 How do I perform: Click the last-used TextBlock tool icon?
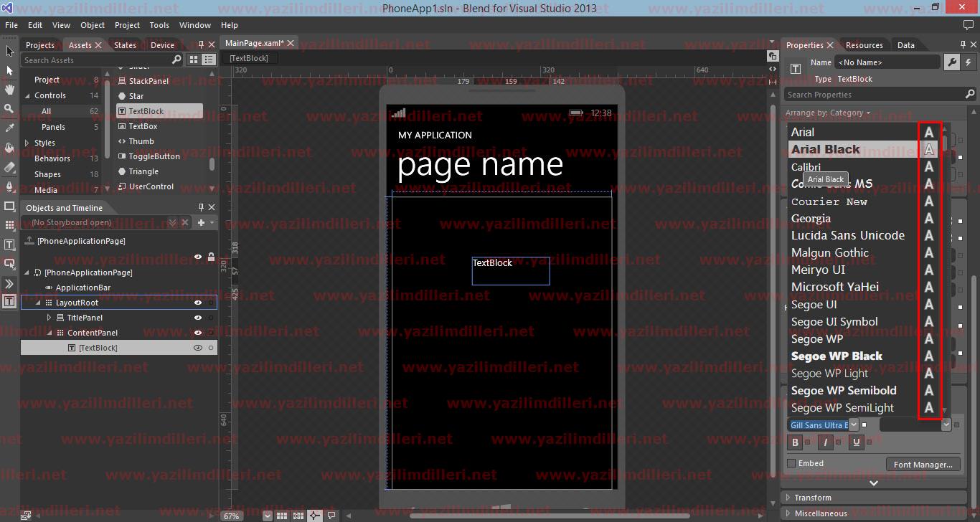click(9, 301)
